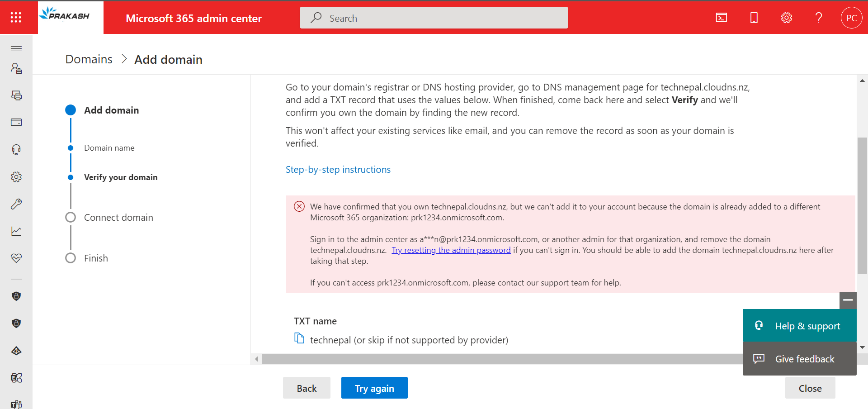Open Billing card icon in sidebar
The width and height of the screenshot is (868, 409).
coord(16,122)
